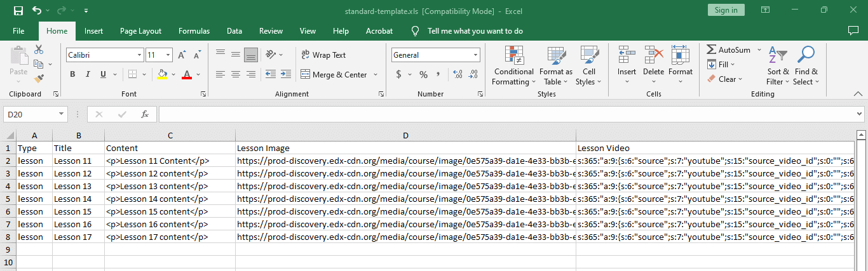Image resolution: width=868 pixels, height=271 pixels.
Task: Apply comma style
Action: point(438,75)
